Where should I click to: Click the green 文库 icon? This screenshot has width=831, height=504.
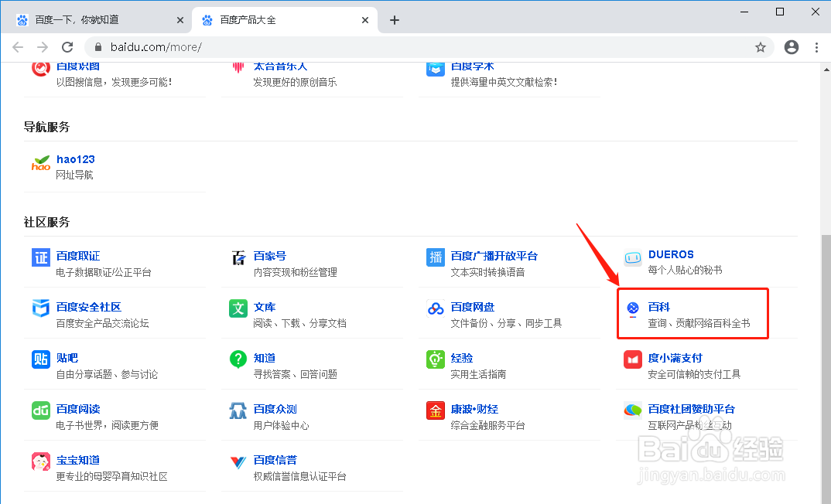(238, 308)
